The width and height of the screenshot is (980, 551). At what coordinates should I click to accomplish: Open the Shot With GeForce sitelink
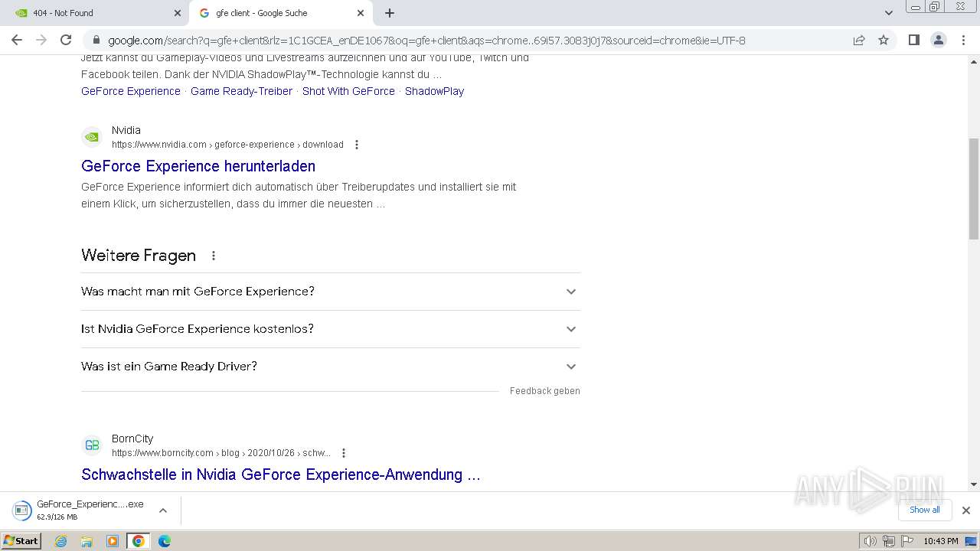pos(348,91)
